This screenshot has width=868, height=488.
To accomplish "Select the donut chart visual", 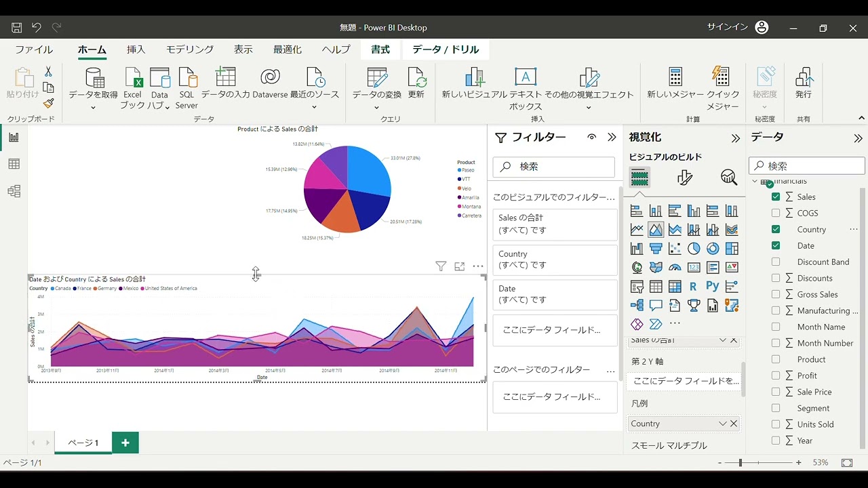I will point(713,249).
